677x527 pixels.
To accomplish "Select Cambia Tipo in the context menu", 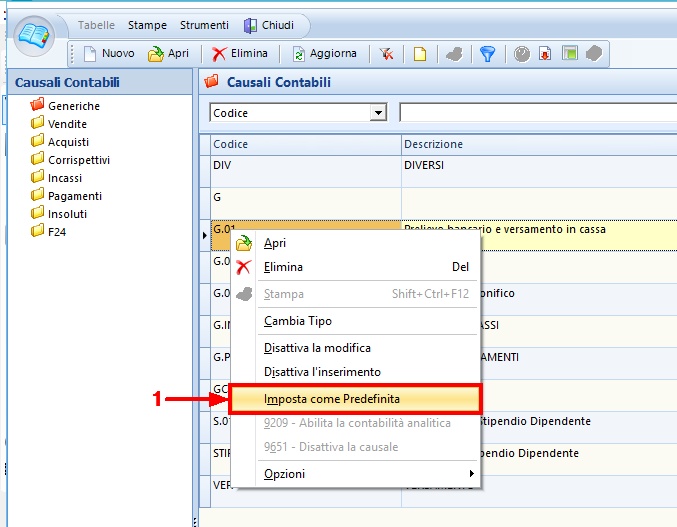I will tap(297, 321).
